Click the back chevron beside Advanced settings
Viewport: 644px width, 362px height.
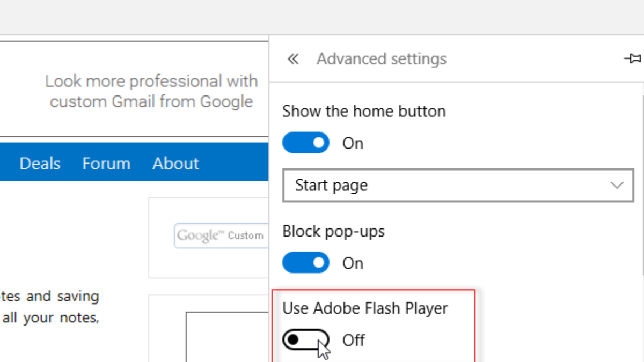pyautogui.click(x=293, y=59)
